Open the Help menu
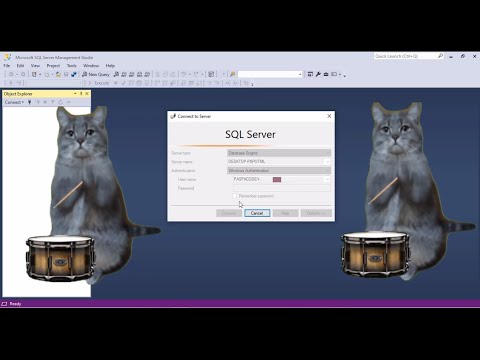Image resolution: width=480 pixels, height=360 pixels. (110, 66)
